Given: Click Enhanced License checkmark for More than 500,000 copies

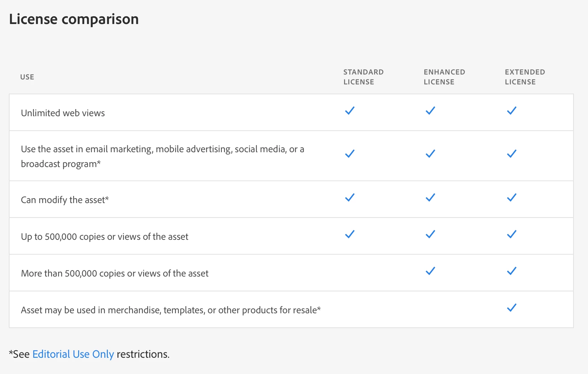Looking at the screenshot, I should (x=430, y=271).
